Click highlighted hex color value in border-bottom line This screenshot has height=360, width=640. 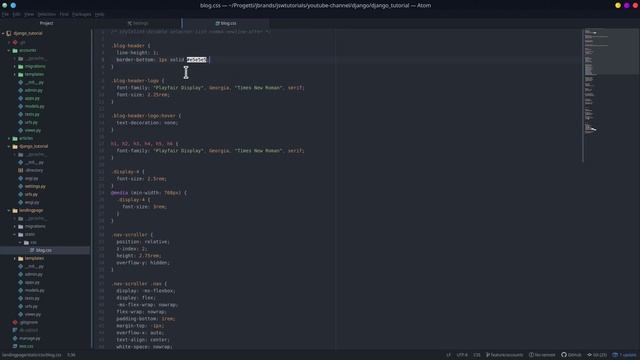pos(197,60)
